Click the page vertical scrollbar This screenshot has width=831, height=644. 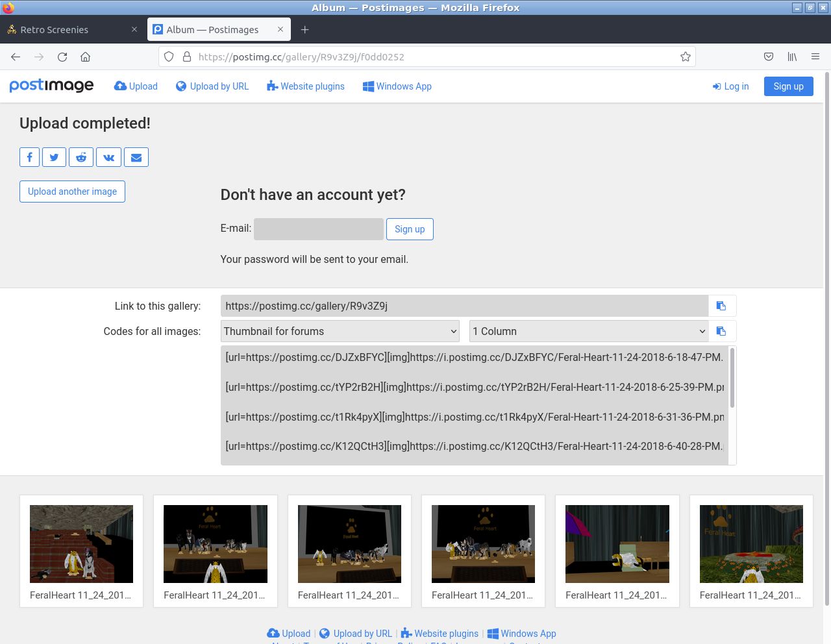[827, 338]
